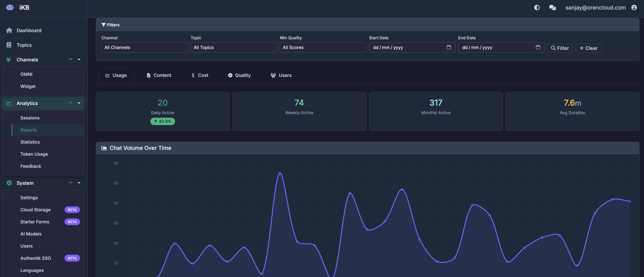Image resolution: width=644 pixels, height=277 pixels.
Task: Open the chat bubbles icon in header
Action: coord(552,7)
